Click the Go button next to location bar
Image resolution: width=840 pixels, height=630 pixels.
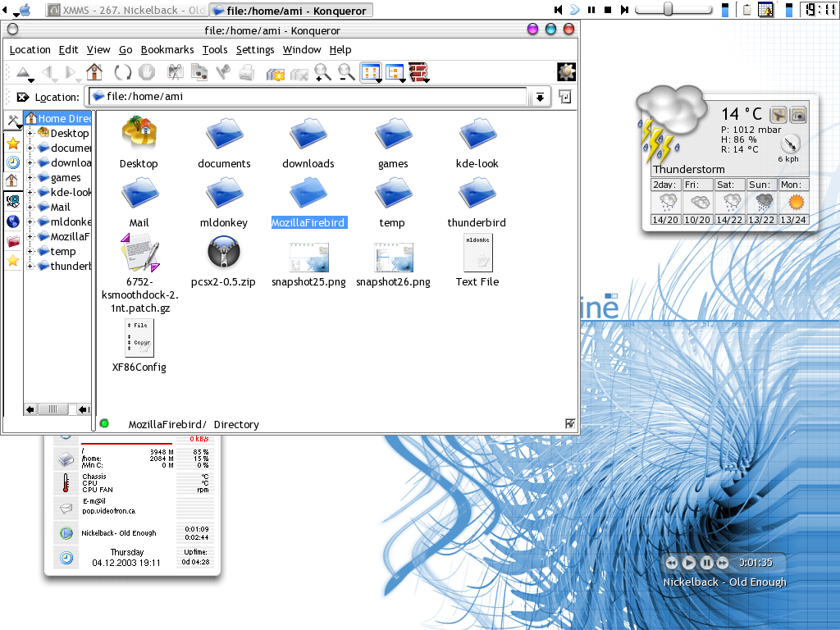pyautogui.click(x=564, y=97)
